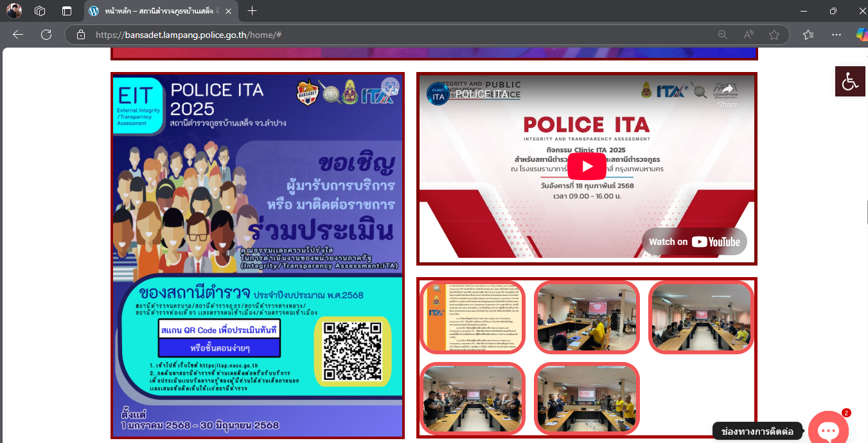Go back using the back arrow
The width and height of the screenshot is (868, 443).
coord(18,35)
